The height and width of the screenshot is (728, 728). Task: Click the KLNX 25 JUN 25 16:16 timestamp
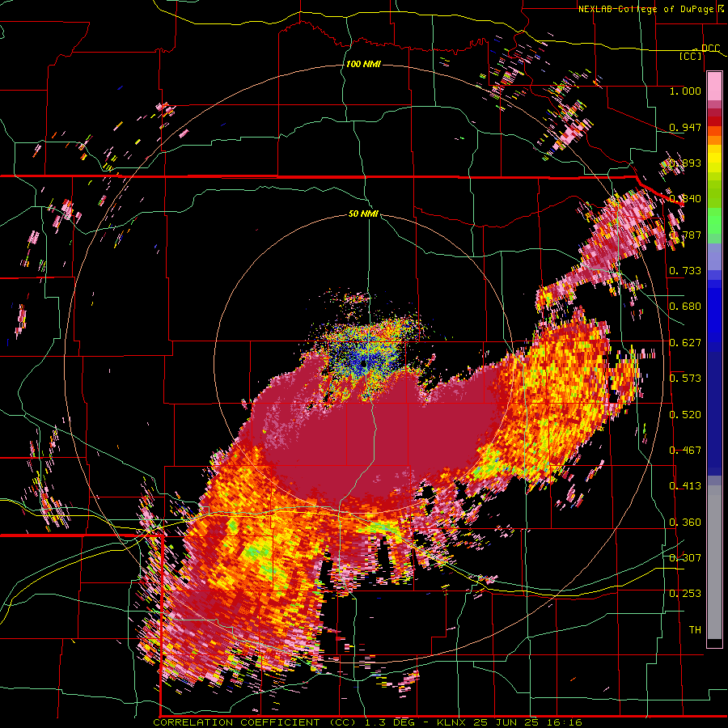(x=510, y=722)
